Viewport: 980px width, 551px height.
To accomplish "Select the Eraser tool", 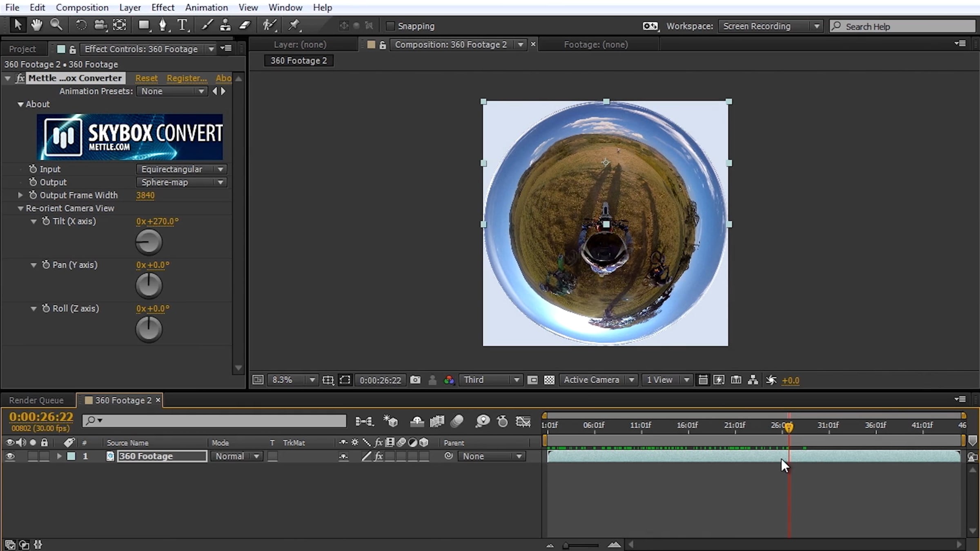I will (245, 25).
